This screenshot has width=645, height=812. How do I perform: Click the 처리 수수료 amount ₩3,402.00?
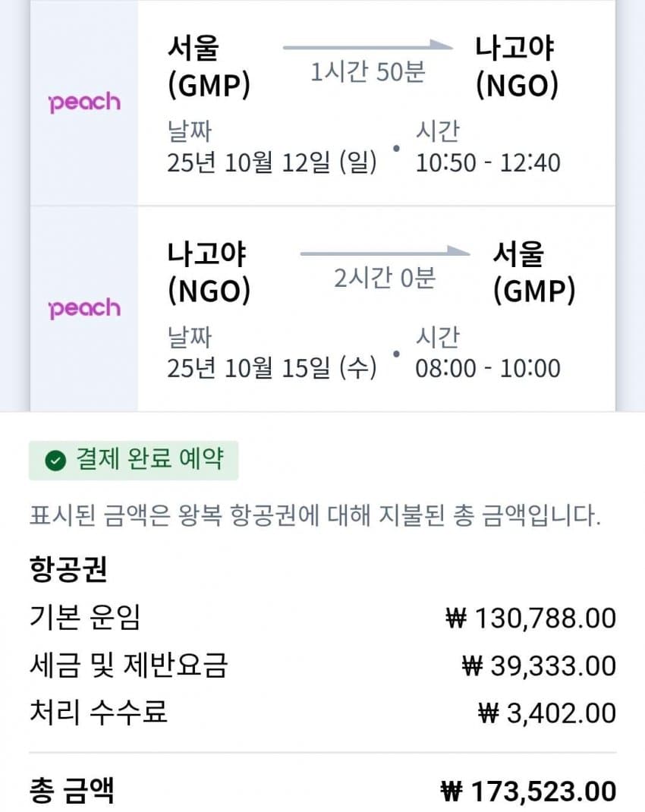(x=546, y=713)
